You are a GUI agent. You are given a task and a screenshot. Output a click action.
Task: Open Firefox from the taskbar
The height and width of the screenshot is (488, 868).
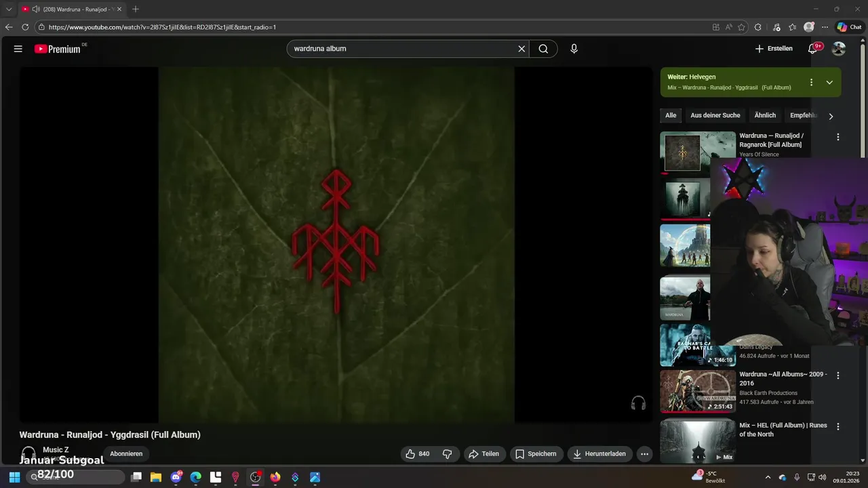point(275,477)
